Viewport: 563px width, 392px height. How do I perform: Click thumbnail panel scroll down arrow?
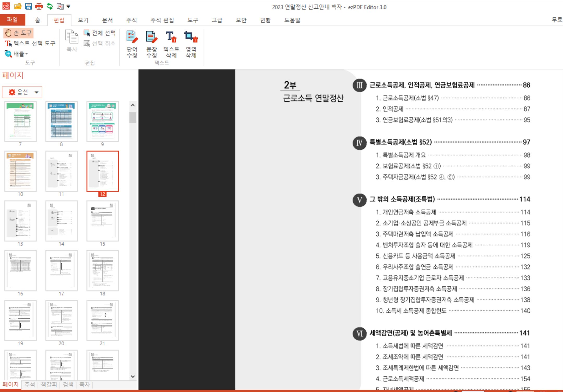[133, 377]
